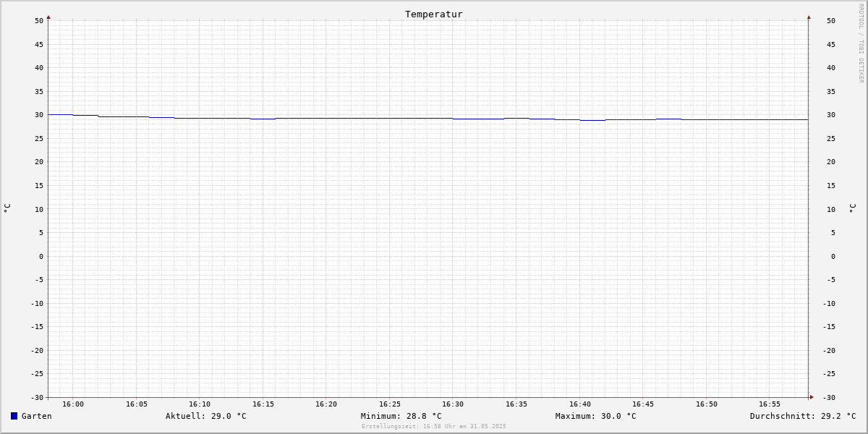Click the 16:20 time axis label

326,404
